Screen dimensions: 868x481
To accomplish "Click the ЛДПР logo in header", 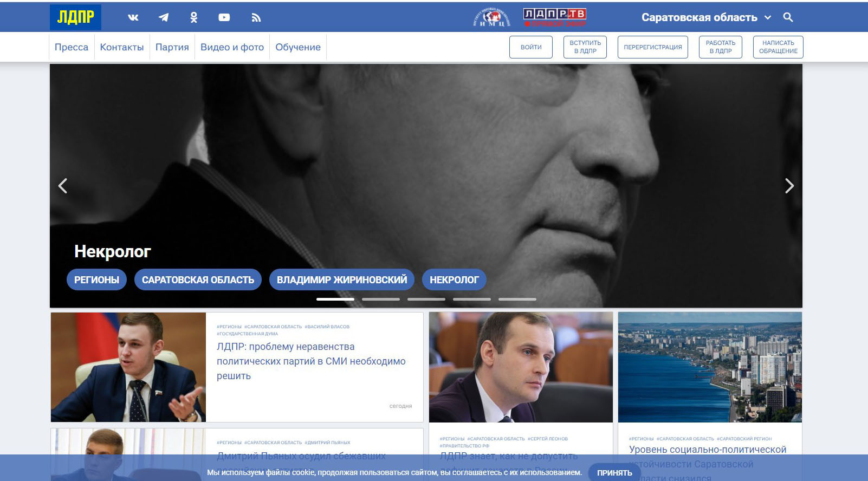I will (75, 17).
